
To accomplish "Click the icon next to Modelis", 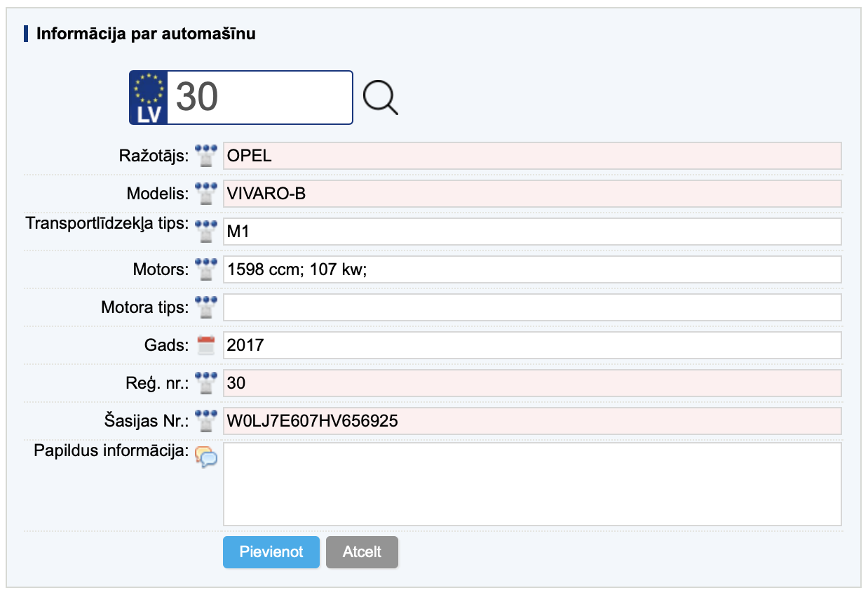I will pyautogui.click(x=206, y=194).
